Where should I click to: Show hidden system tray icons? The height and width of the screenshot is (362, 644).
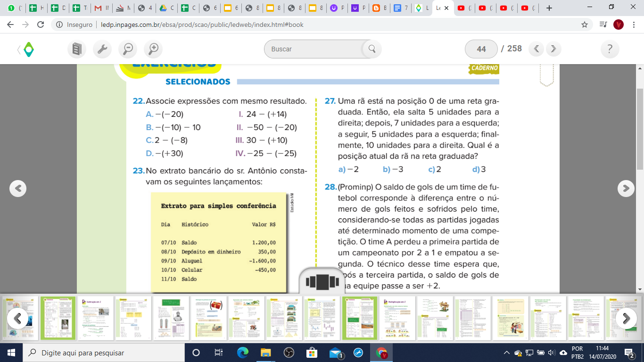coord(507,353)
